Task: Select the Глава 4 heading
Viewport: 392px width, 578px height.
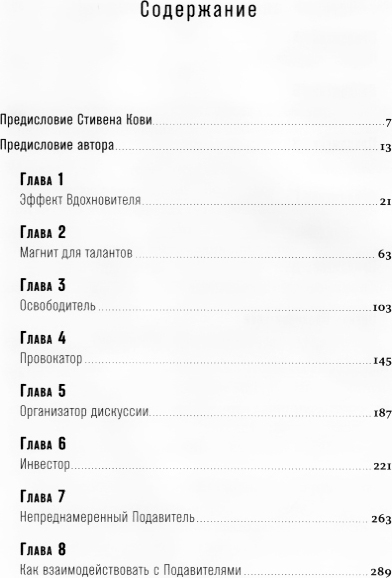Action: pyautogui.click(x=43, y=338)
